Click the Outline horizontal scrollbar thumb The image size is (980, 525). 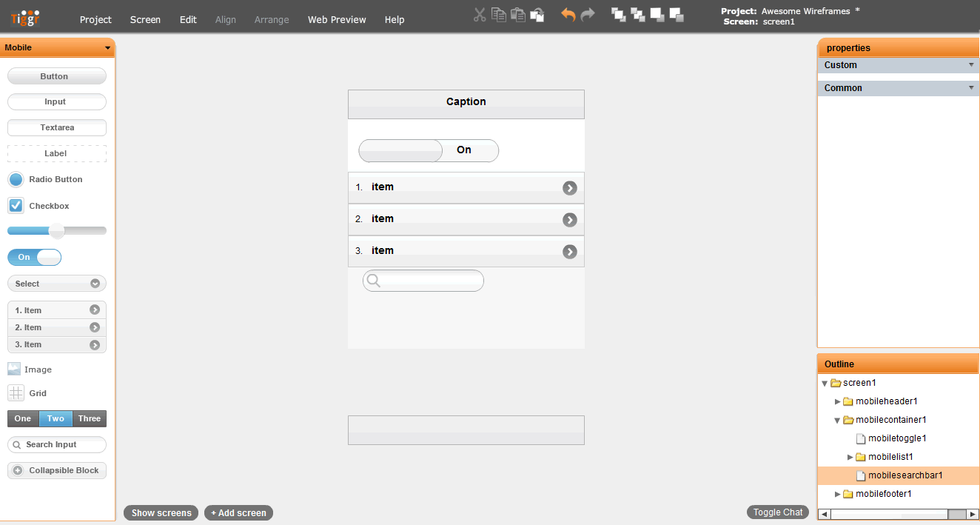(x=957, y=514)
